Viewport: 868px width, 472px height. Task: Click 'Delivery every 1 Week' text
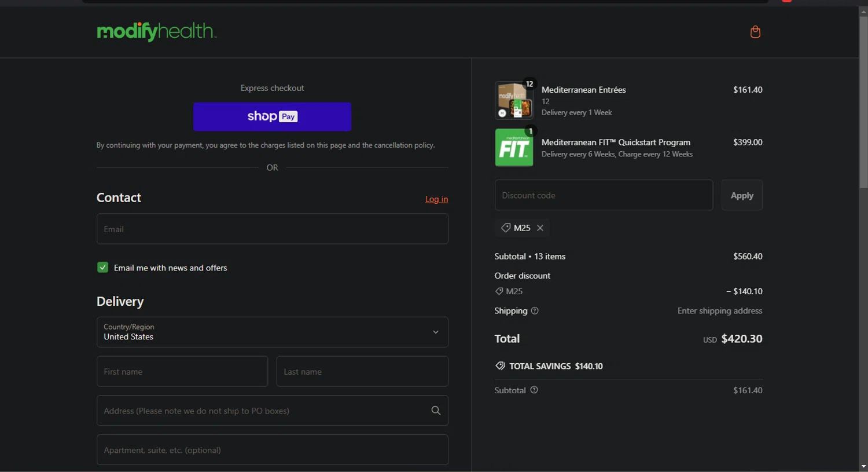pos(576,113)
